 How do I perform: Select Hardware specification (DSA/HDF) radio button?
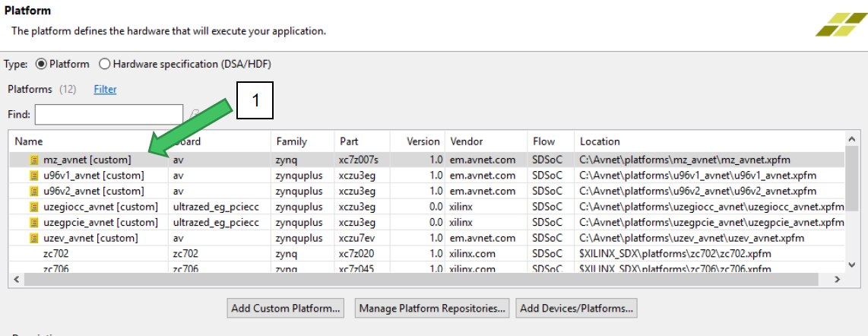point(105,65)
